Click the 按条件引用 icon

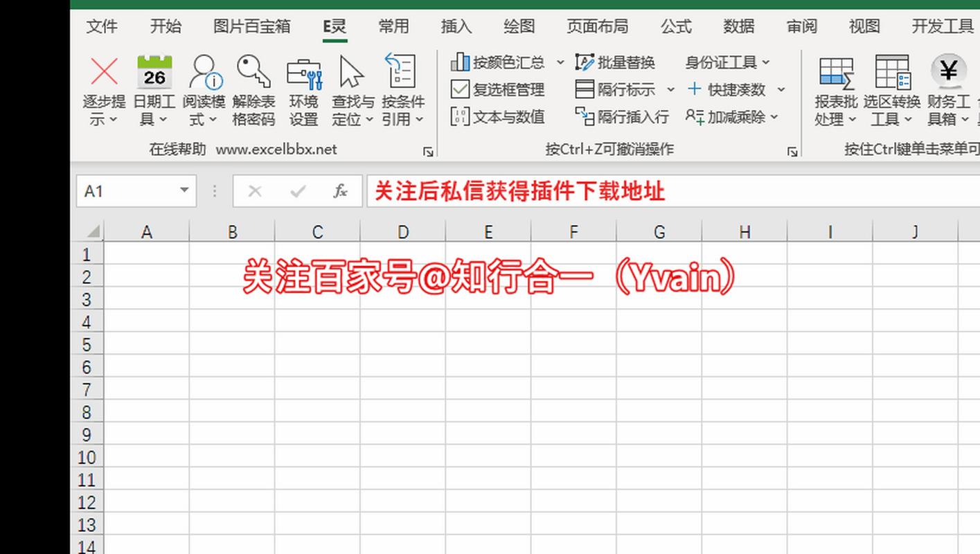coord(402,71)
